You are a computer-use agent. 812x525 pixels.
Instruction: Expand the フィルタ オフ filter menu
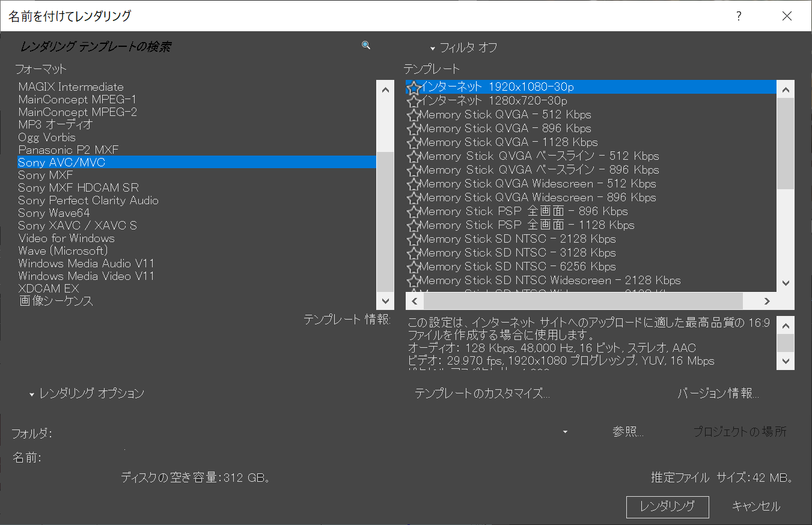(x=463, y=47)
